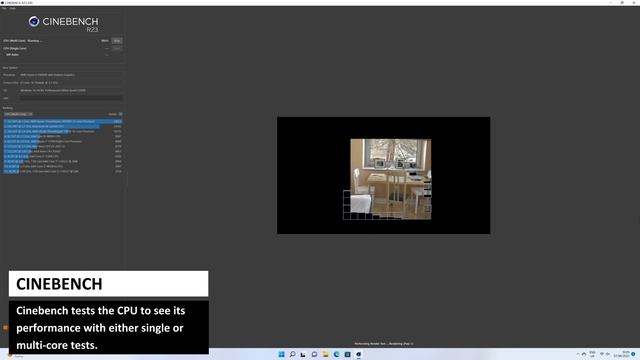Open File Explorer from the taskbar
Viewport: 640px width, 360px height.
(x=325, y=354)
